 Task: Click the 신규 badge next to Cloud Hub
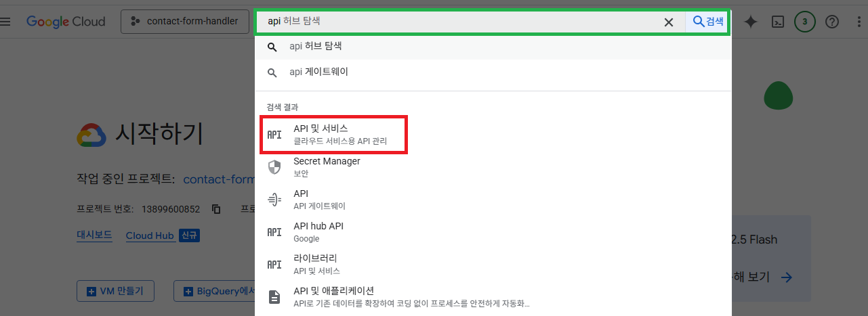point(189,235)
